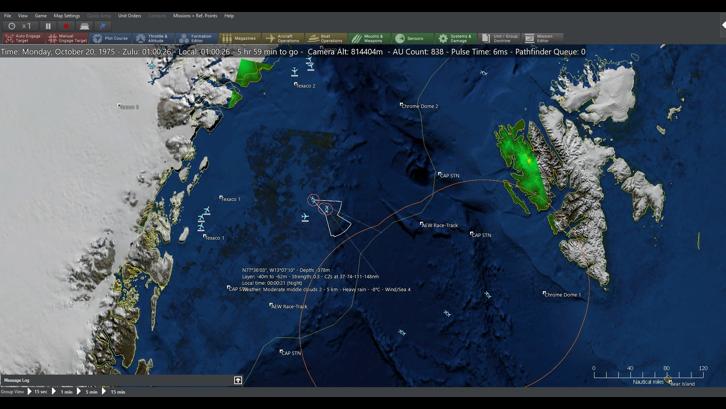Open Mounts & Weapons panel

[x=369, y=38]
